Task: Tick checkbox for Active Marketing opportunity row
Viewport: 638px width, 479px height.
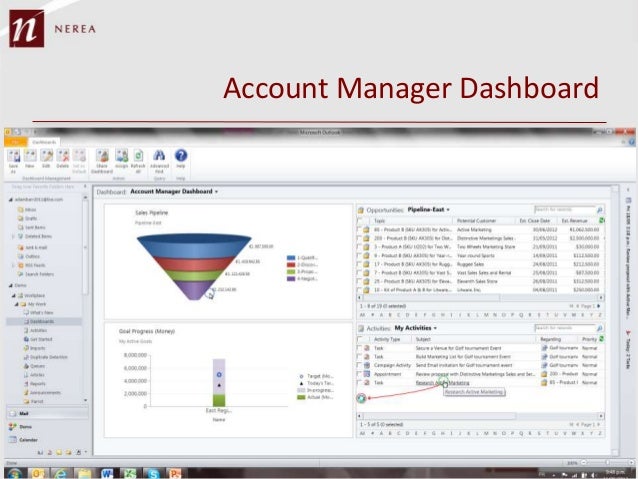Action: coord(359,230)
